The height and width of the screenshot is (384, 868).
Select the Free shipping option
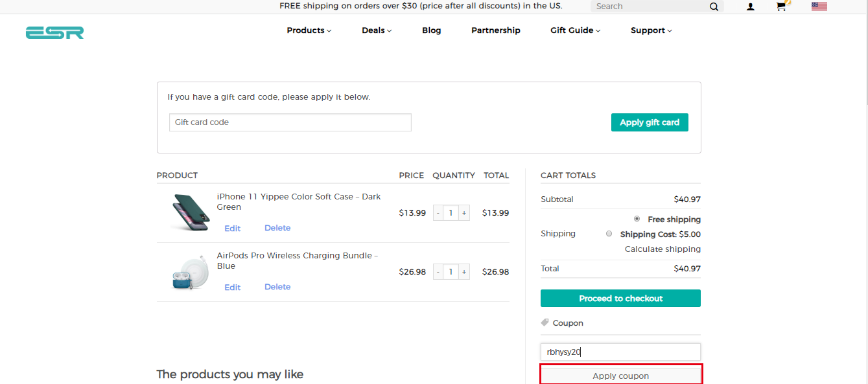(637, 219)
